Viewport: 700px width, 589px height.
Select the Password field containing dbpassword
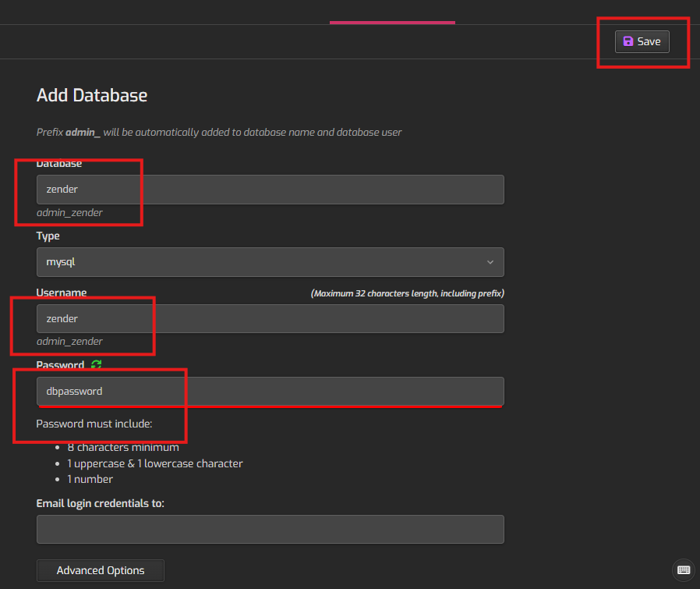click(270, 392)
